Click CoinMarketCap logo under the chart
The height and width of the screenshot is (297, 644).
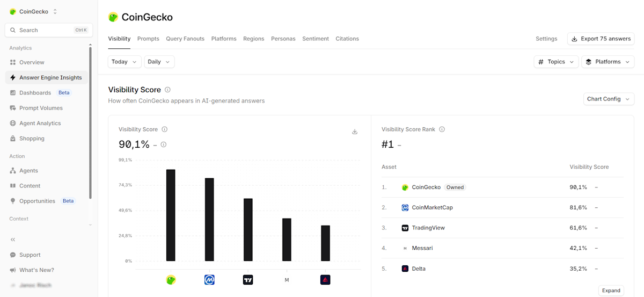coord(209,280)
